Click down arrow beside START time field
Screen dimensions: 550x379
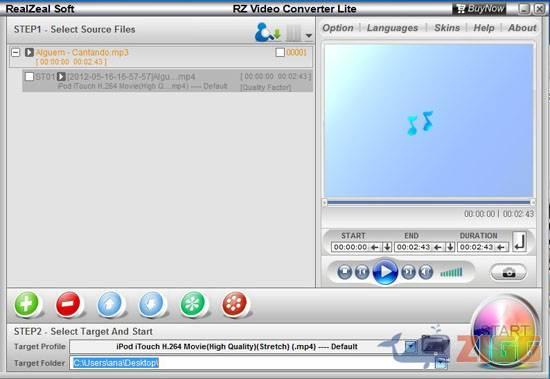click(387, 247)
